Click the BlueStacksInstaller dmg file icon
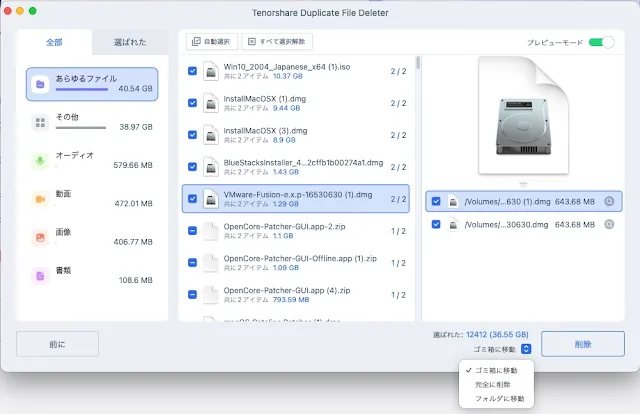Viewport: 640px width, 414px height. (211, 167)
